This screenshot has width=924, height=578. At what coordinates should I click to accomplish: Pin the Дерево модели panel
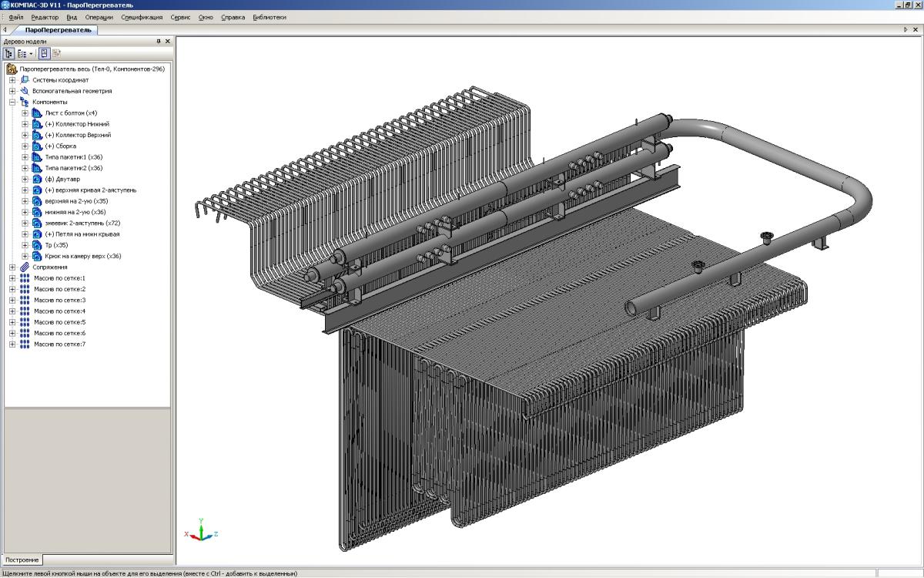pyautogui.click(x=159, y=42)
